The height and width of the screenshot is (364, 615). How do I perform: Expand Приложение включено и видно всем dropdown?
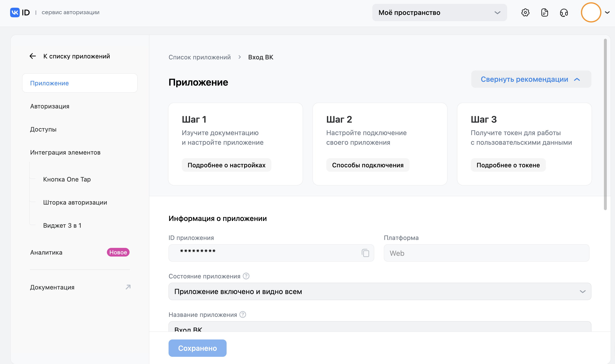coord(379,291)
